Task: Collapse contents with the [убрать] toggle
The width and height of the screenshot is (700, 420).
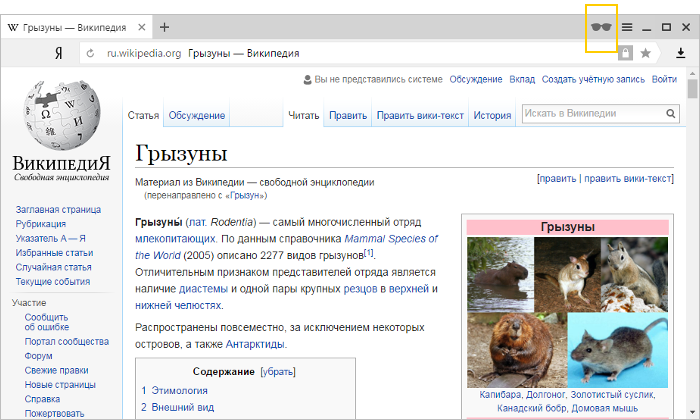Action: point(278,372)
